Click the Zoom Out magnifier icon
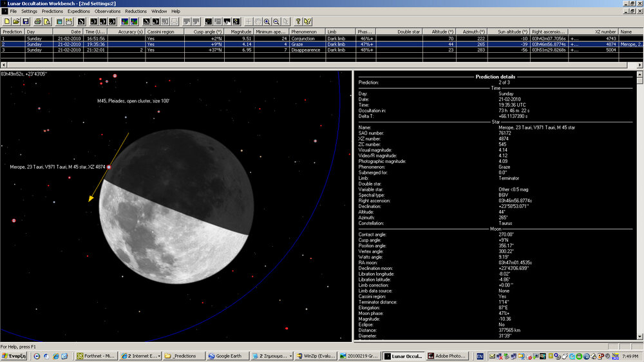 click(276, 21)
